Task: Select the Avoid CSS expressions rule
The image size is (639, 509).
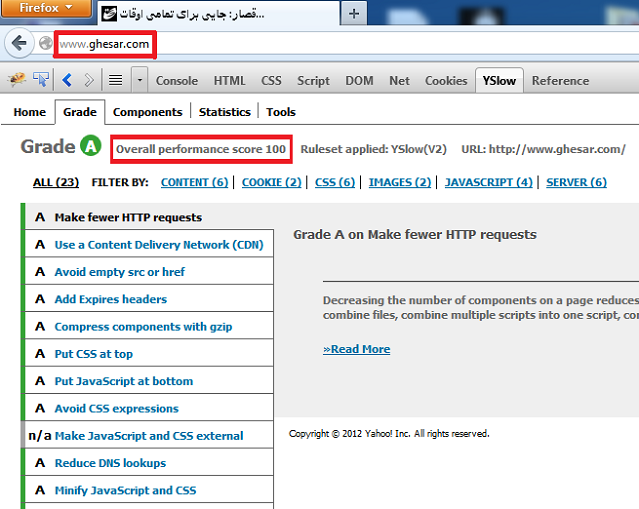Action: pos(149,408)
